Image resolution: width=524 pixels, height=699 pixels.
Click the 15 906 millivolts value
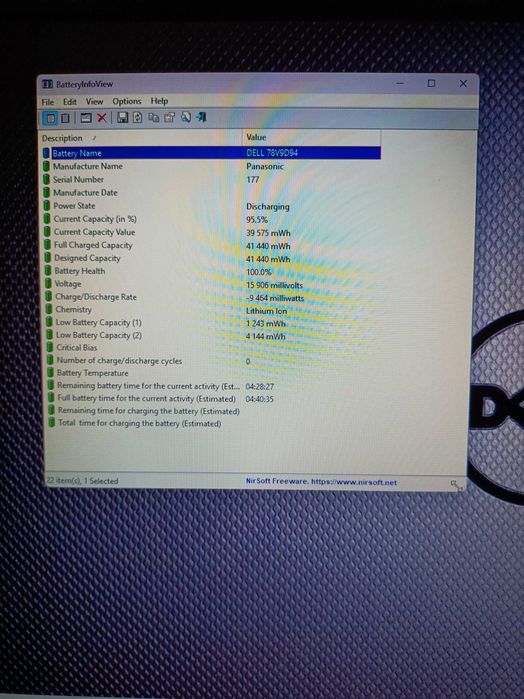click(x=274, y=285)
